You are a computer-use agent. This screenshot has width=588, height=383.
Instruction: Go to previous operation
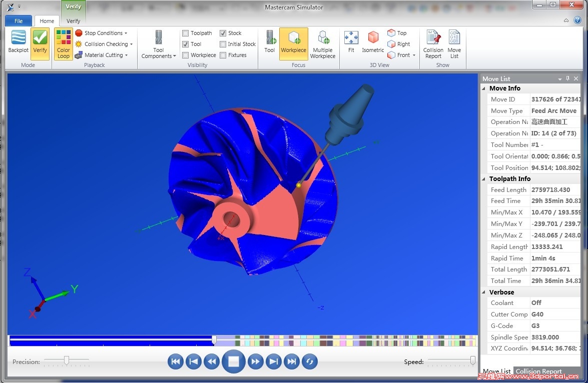coord(194,361)
